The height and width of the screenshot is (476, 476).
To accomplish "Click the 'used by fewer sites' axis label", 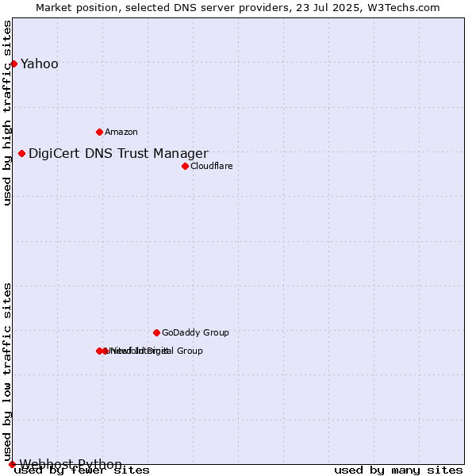I will click(x=82, y=470).
